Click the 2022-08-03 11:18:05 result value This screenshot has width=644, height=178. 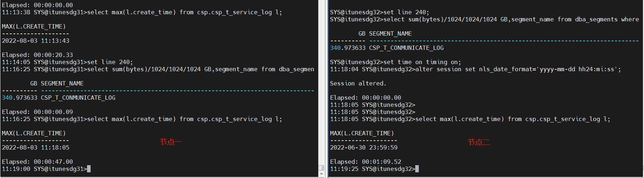click(36, 147)
